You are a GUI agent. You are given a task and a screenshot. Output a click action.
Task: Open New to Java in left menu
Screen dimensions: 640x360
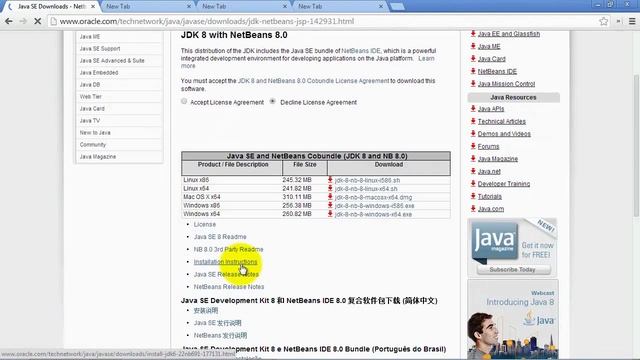coord(95,133)
